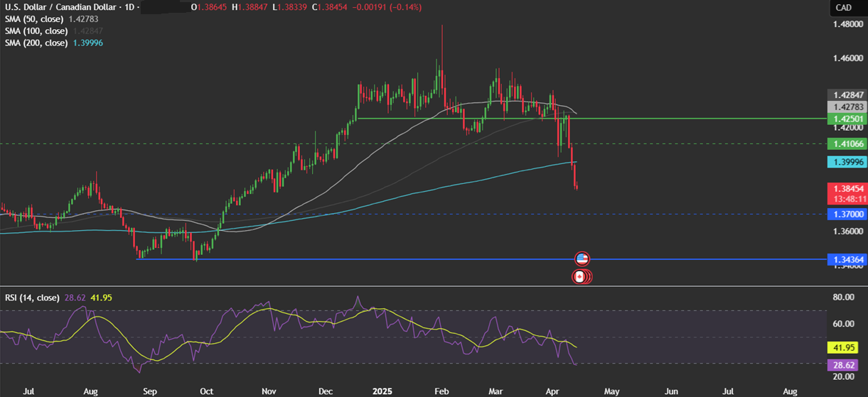Viewport: 868px width, 397px height.
Task: Click the C1.38454 close value in header
Action: [331, 7]
